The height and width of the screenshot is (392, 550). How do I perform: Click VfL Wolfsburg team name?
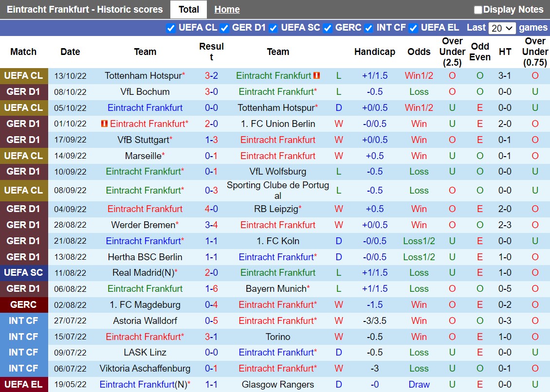pyautogui.click(x=278, y=172)
